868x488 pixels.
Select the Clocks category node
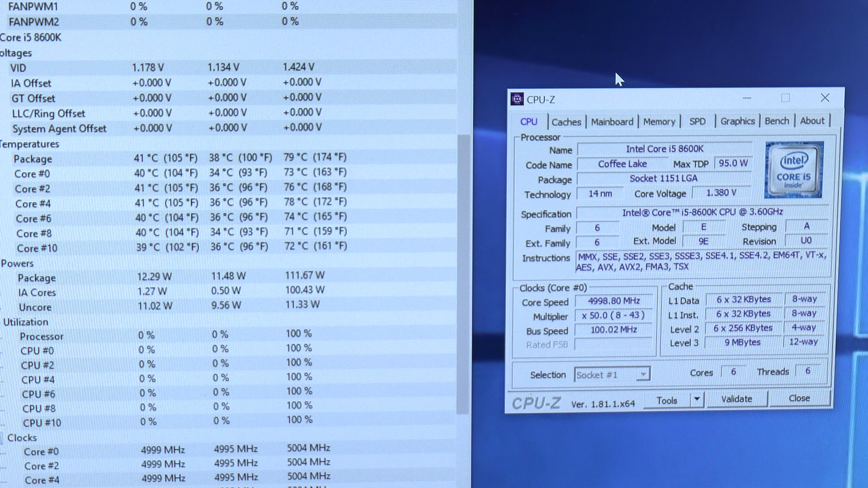pyautogui.click(x=22, y=438)
